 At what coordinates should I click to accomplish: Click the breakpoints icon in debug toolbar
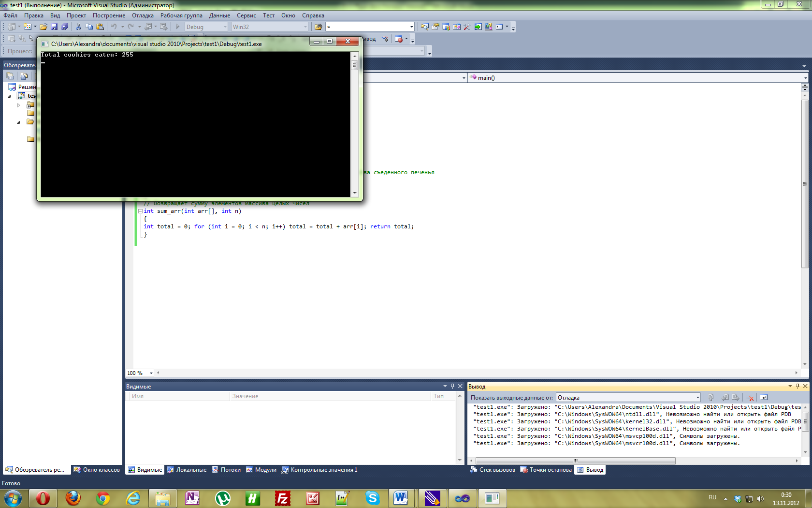point(399,39)
